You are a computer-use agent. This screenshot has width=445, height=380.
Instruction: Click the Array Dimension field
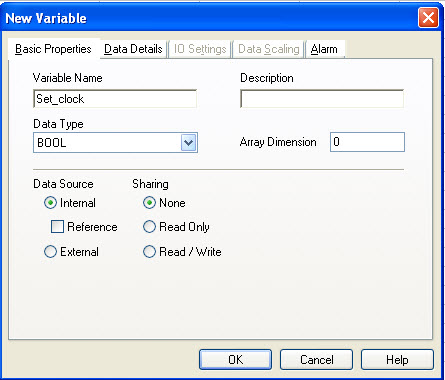(x=367, y=142)
